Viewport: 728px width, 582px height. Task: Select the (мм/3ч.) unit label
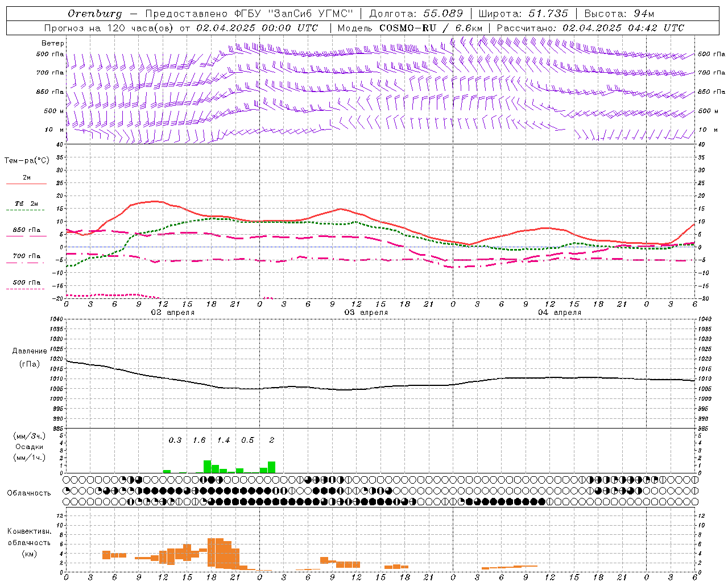(29, 436)
